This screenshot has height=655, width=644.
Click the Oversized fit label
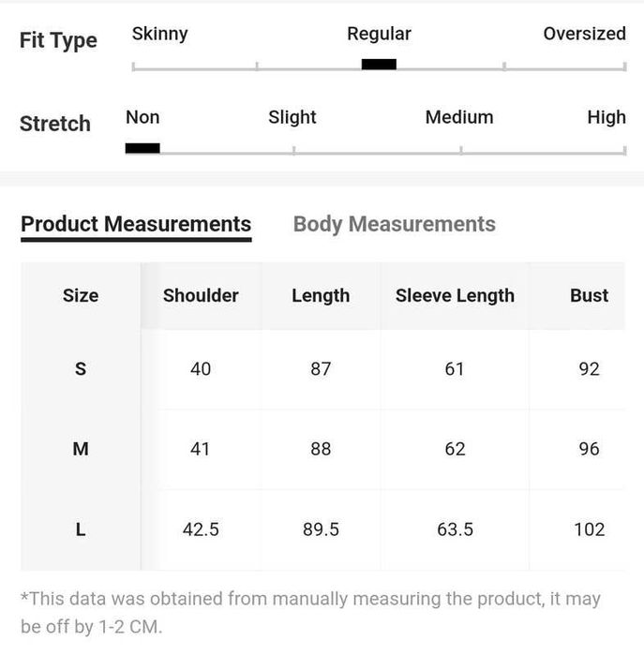pos(584,34)
